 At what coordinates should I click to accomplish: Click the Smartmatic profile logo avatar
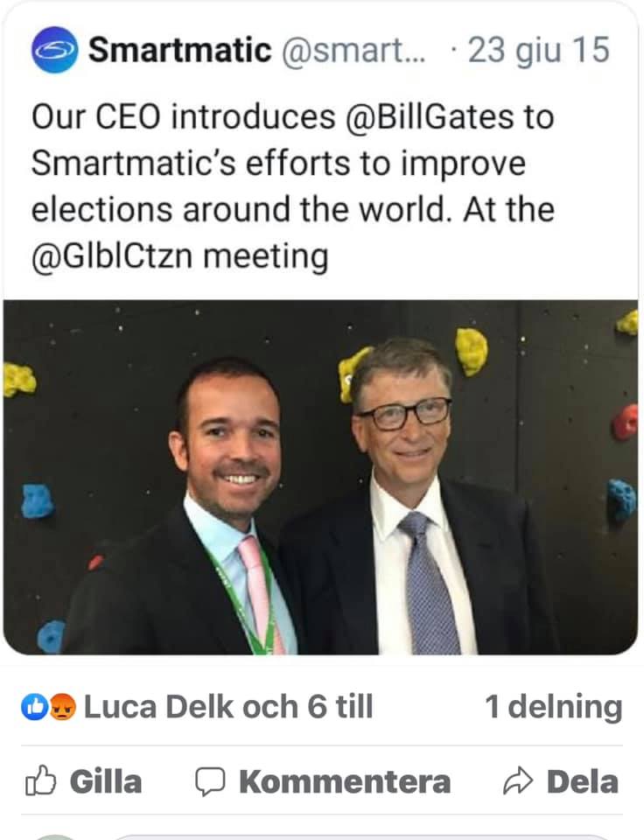point(54,50)
